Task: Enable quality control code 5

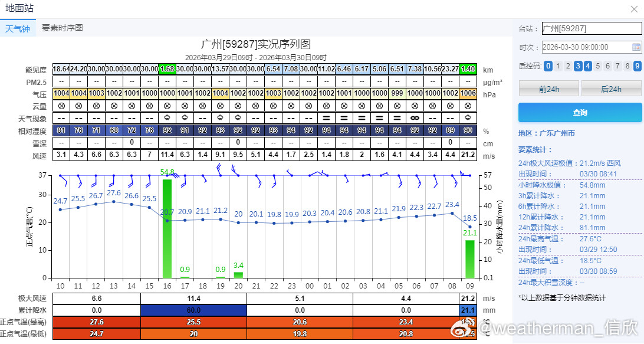Action: coord(597,65)
